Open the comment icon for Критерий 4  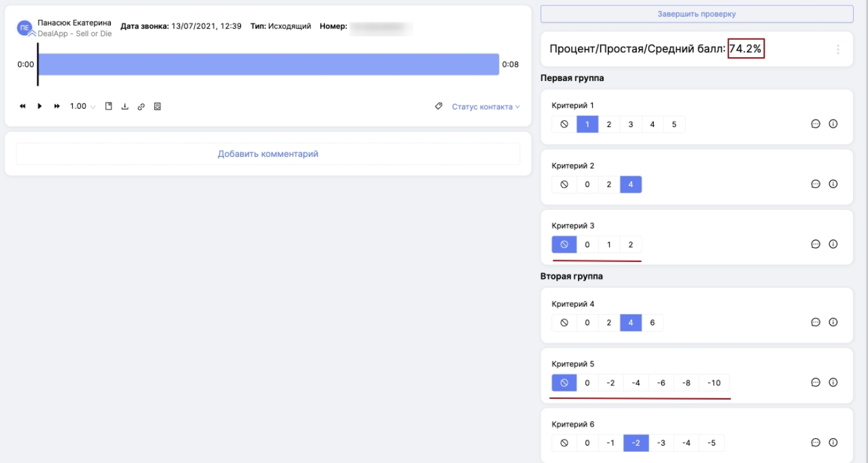tap(815, 322)
